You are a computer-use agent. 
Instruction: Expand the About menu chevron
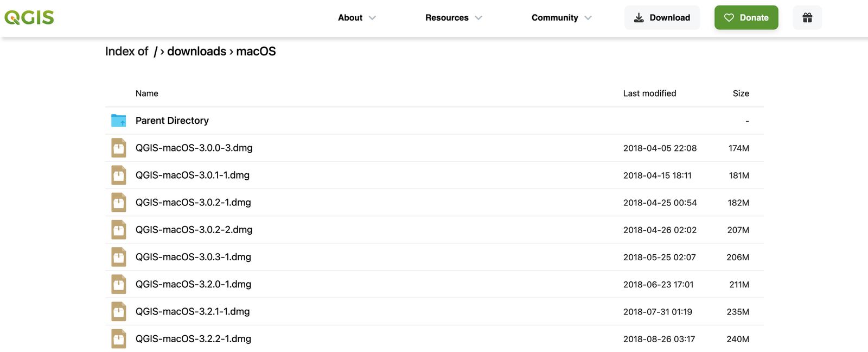372,18
